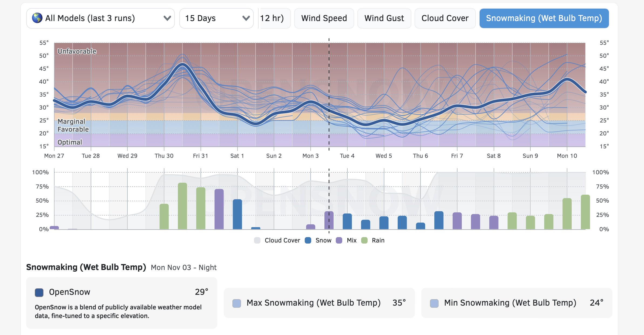Click Min Snowmaking light blue swatch
The height and width of the screenshot is (335, 644).
coord(434,303)
